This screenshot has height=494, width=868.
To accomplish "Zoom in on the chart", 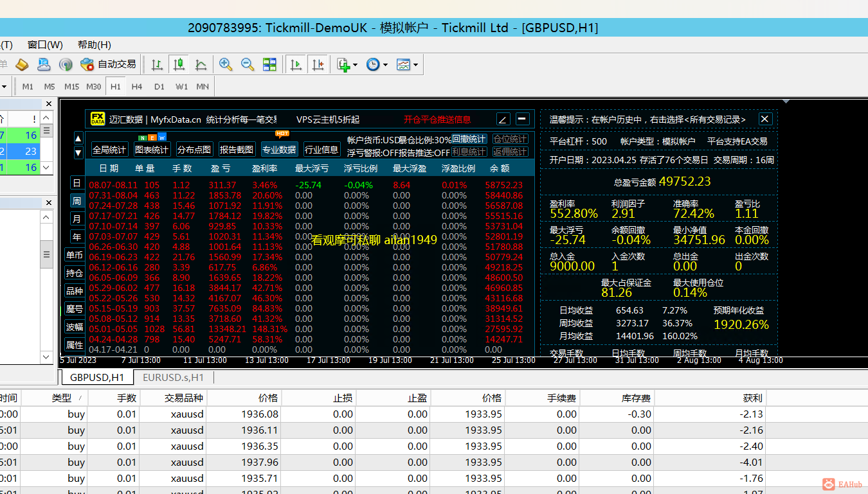I will click(226, 64).
